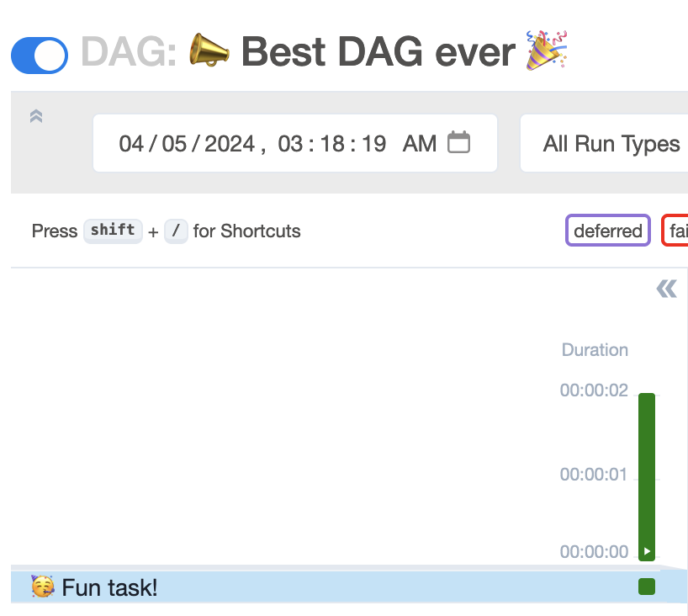Collapse the filters bar with the double up chevron
This screenshot has width=688, height=616.
point(35,117)
